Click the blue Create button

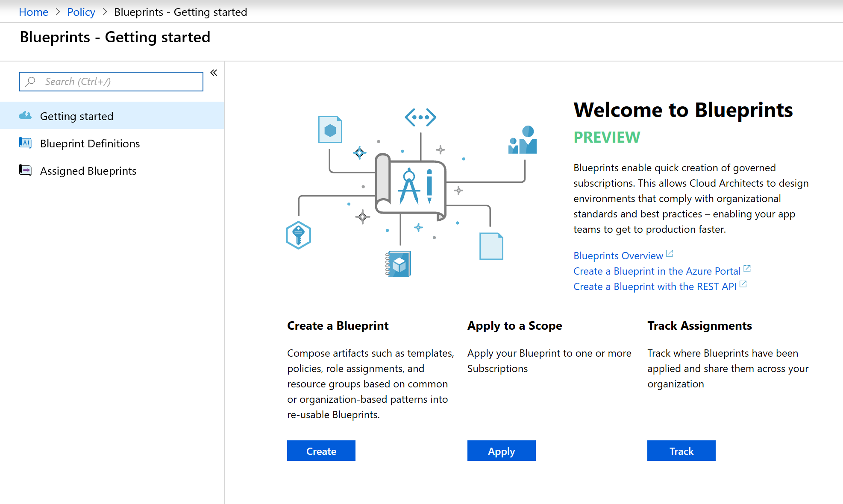point(321,451)
